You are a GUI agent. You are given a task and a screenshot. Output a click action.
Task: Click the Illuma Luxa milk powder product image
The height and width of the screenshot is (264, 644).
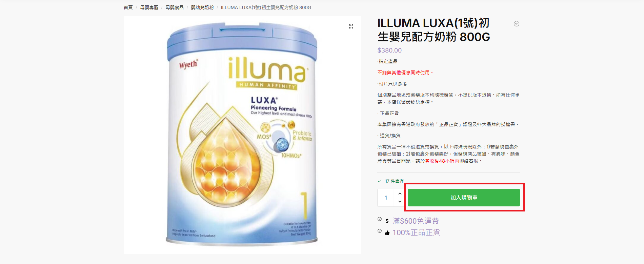[242, 135]
